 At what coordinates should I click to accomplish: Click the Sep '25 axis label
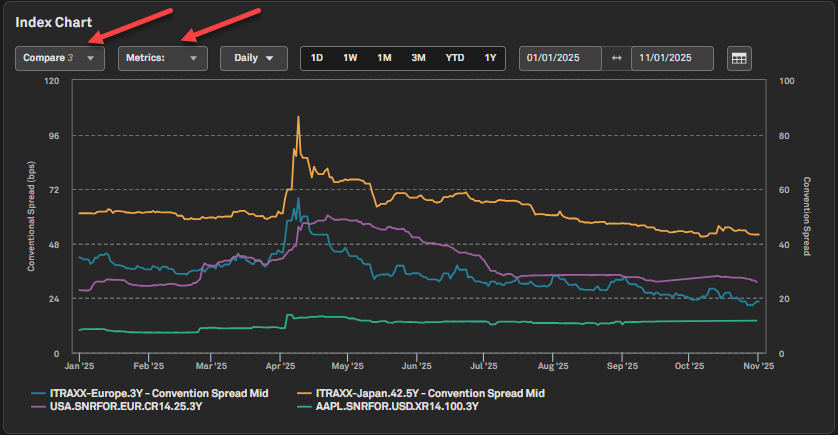pyautogui.click(x=622, y=366)
